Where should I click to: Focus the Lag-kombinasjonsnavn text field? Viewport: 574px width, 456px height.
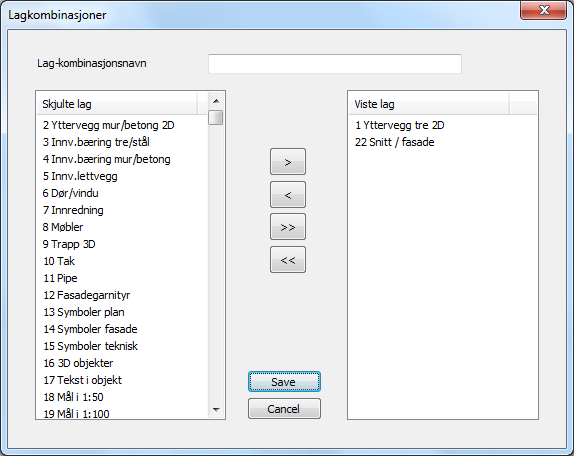pyautogui.click(x=335, y=64)
